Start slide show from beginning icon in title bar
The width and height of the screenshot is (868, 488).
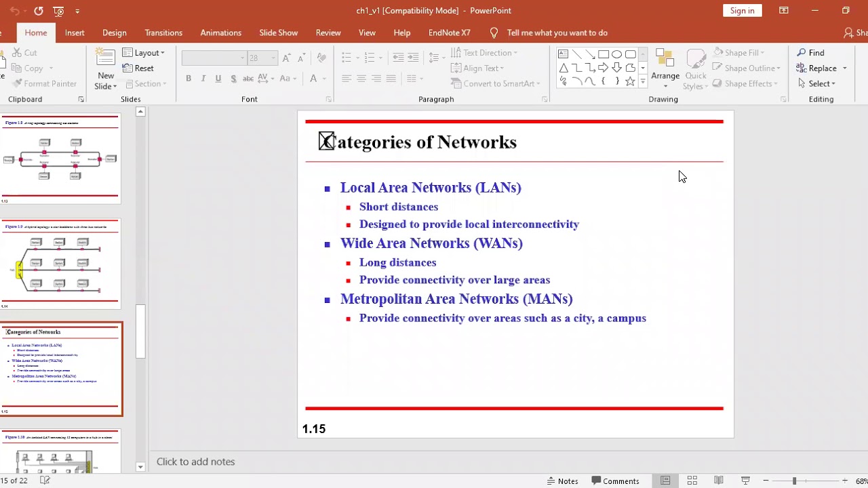(58, 11)
